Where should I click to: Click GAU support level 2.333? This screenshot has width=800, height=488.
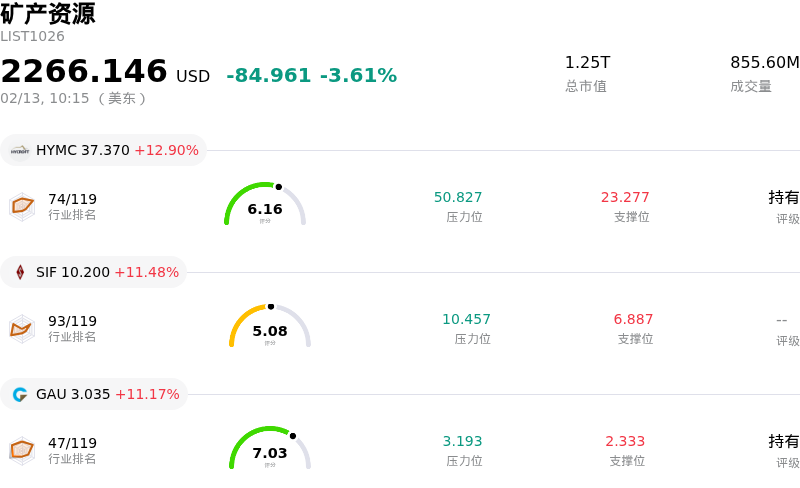point(625,441)
